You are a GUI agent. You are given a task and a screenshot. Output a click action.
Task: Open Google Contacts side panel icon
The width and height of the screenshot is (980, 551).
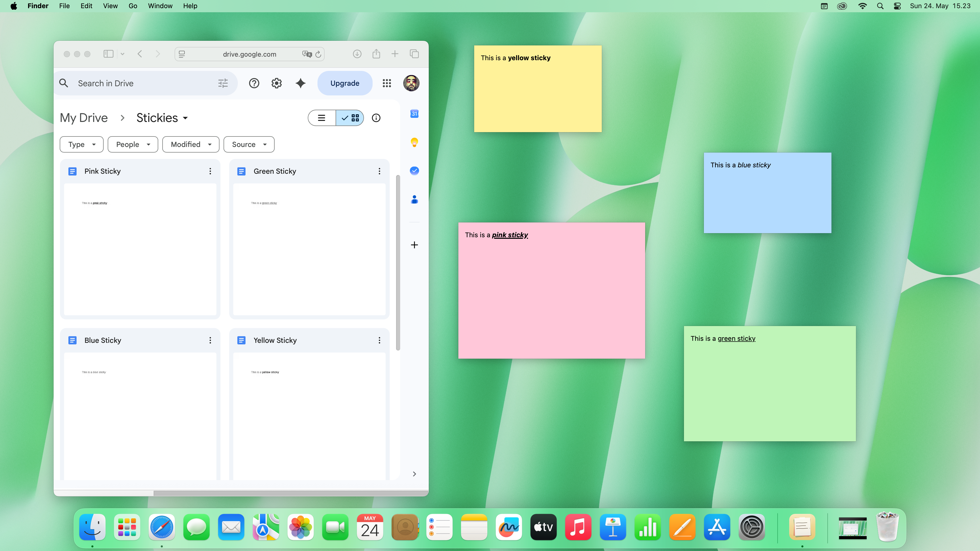coord(414,199)
